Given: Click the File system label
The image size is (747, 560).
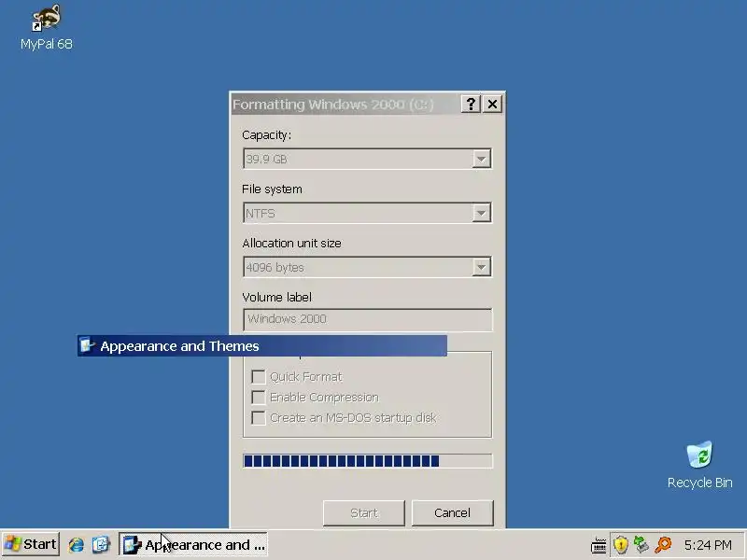Looking at the screenshot, I should (272, 189).
